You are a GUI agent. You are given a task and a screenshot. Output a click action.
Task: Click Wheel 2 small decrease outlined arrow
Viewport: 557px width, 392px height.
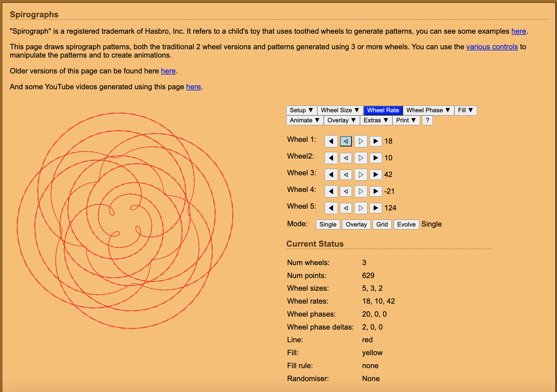pyautogui.click(x=346, y=158)
